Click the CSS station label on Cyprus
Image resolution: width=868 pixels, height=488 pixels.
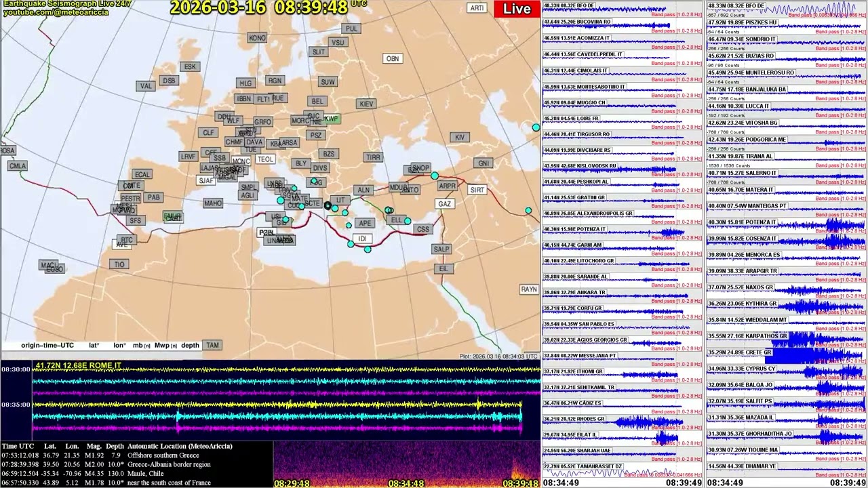tap(423, 229)
